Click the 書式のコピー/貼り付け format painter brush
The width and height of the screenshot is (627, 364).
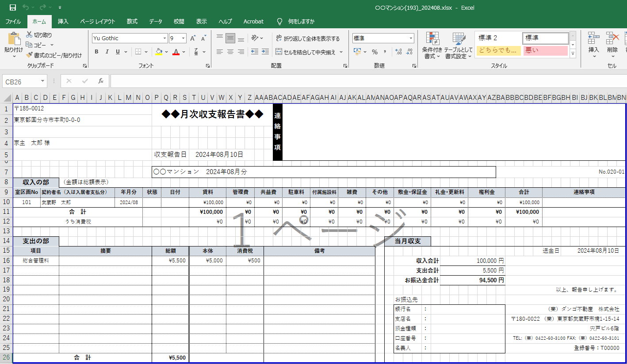(30, 55)
